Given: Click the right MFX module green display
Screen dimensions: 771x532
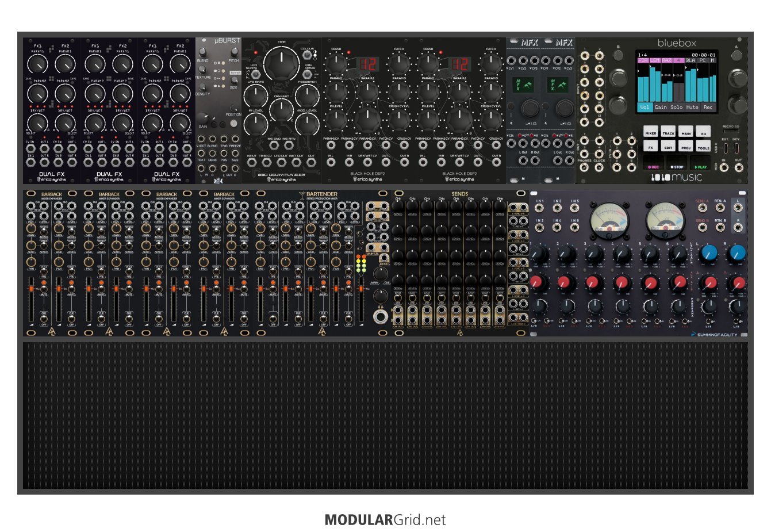Looking at the screenshot, I should 558,85.
